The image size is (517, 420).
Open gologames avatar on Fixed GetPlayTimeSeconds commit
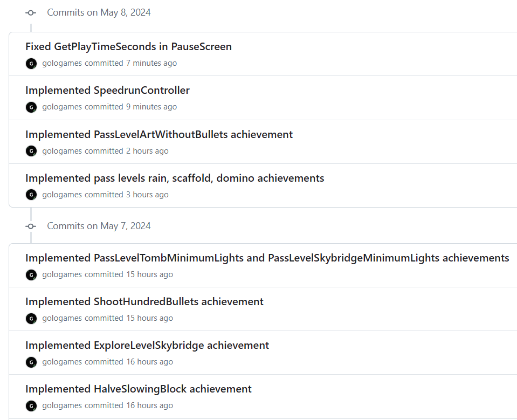pyautogui.click(x=31, y=63)
